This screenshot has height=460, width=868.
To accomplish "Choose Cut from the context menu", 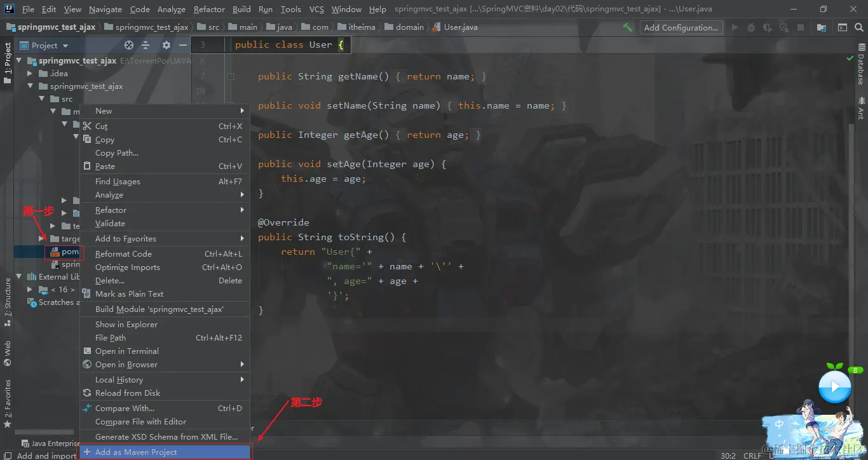I will (165, 126).
